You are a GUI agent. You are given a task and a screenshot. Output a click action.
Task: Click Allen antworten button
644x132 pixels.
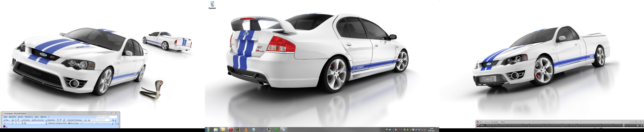point(37,120)
